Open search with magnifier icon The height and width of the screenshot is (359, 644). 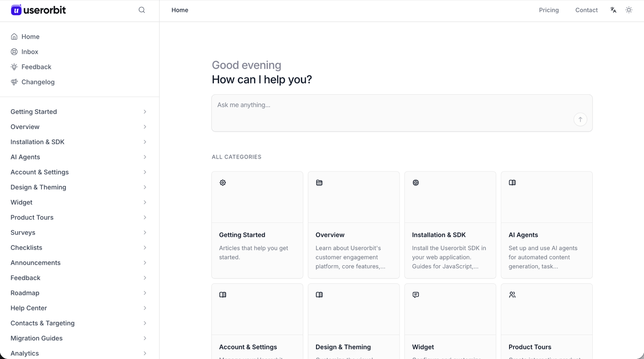142,10
